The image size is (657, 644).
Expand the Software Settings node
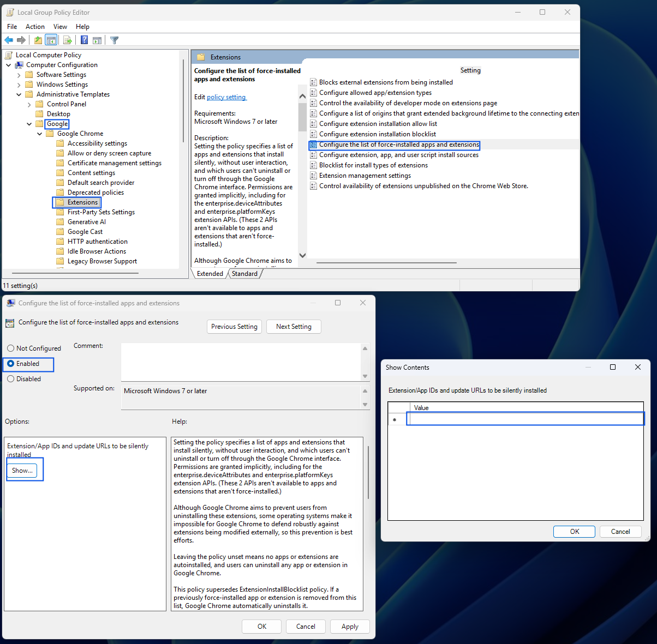coord(19,75)
